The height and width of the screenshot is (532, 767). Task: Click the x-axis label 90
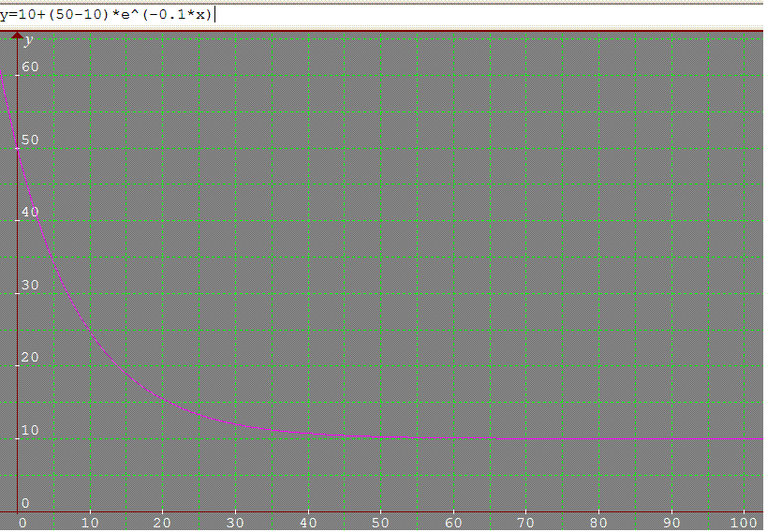coord(671,523)
